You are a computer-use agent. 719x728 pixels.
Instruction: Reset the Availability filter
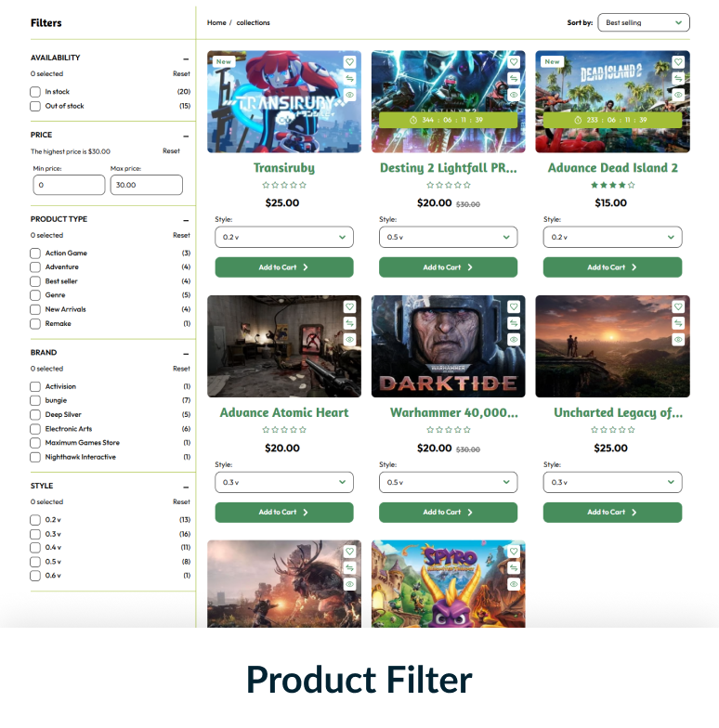pos(182,74)
